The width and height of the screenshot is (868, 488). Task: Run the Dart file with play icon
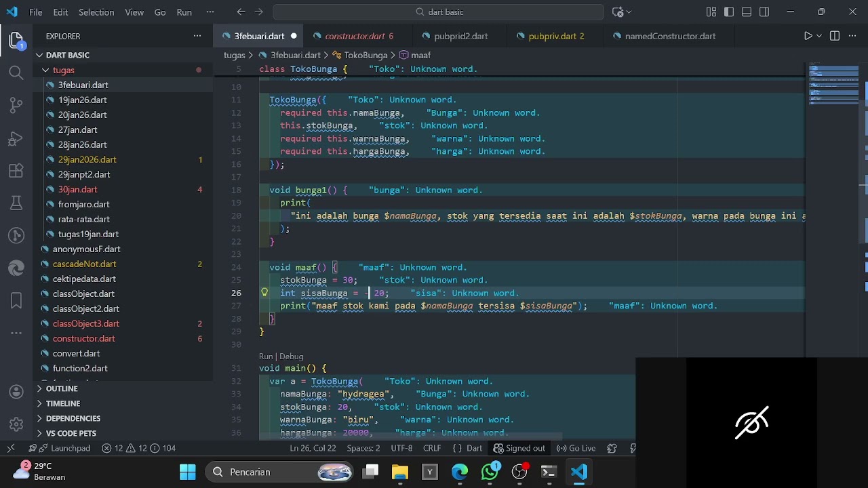[x=808, y=36]
